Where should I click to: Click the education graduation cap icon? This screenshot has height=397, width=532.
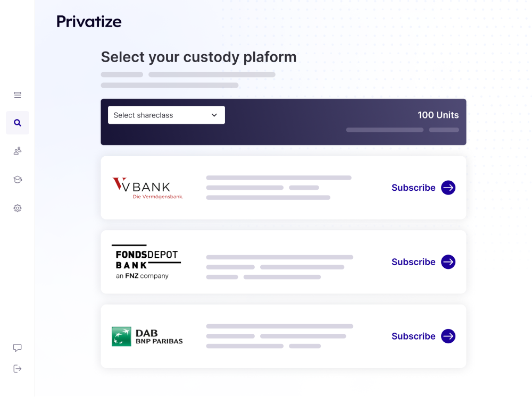pos(17,180)
